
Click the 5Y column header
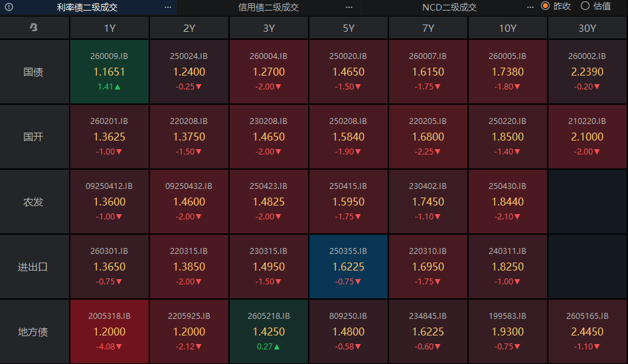(x=349, y=28)
